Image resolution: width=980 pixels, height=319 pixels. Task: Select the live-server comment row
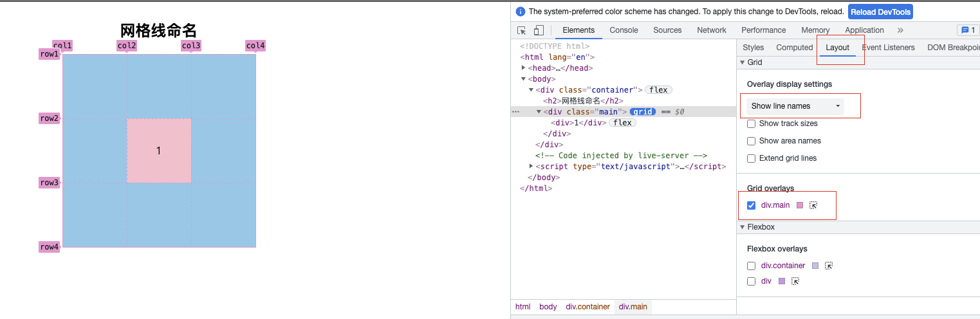tap(624, 155)
